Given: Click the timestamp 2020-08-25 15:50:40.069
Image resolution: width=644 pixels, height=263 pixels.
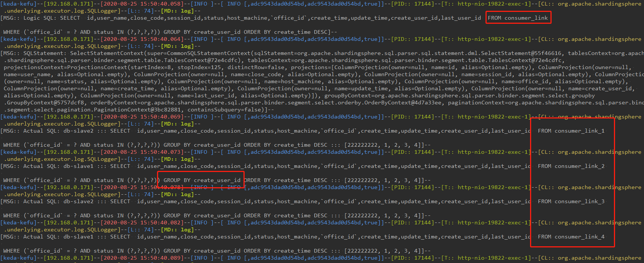Looking at the screenshot, I should (143, 117).
